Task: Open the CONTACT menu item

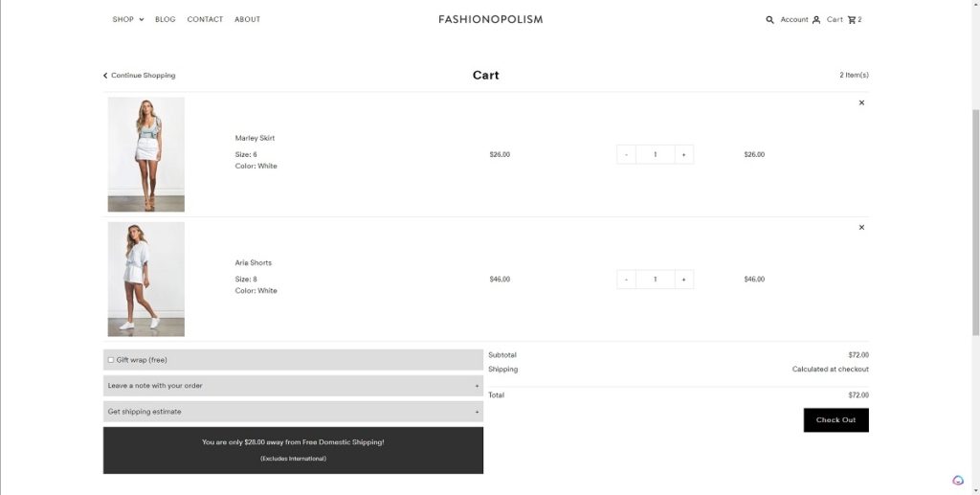Action: [205, 19]
